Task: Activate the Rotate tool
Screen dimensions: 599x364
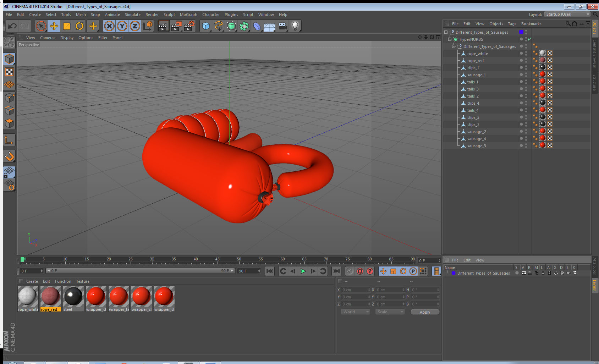Action: pos(79,26)
